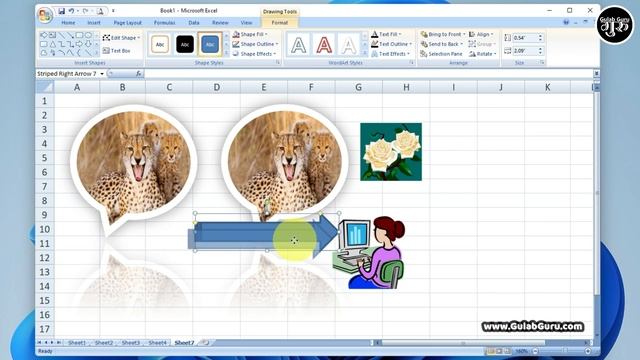This screenshot has height=360, width=640.
Task: Open the Office Button menu
Action: 45,16
